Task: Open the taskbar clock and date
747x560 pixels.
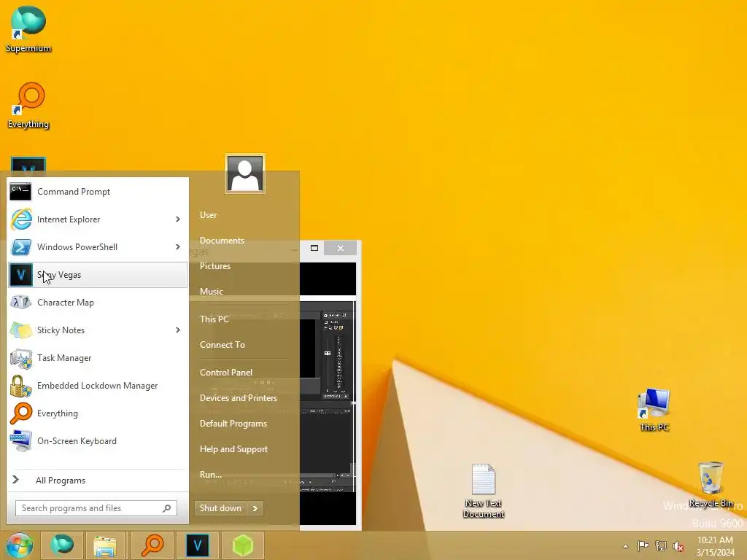Action: (x=715, y=546)
